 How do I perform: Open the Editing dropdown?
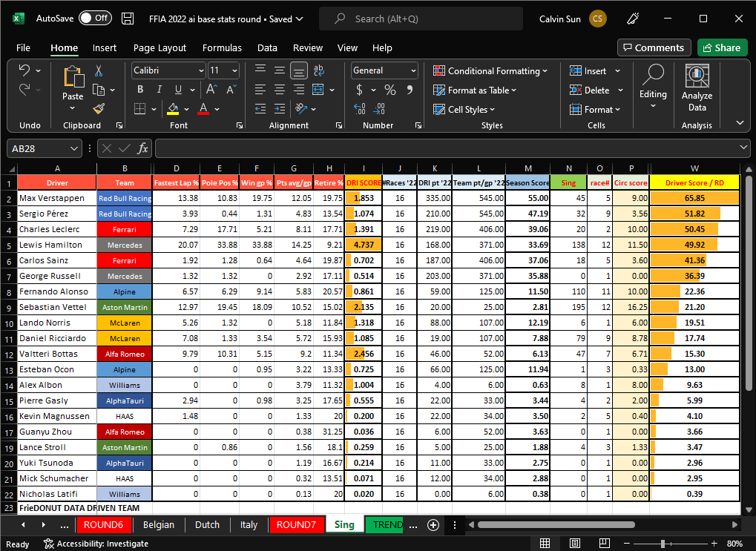point(653,88)
